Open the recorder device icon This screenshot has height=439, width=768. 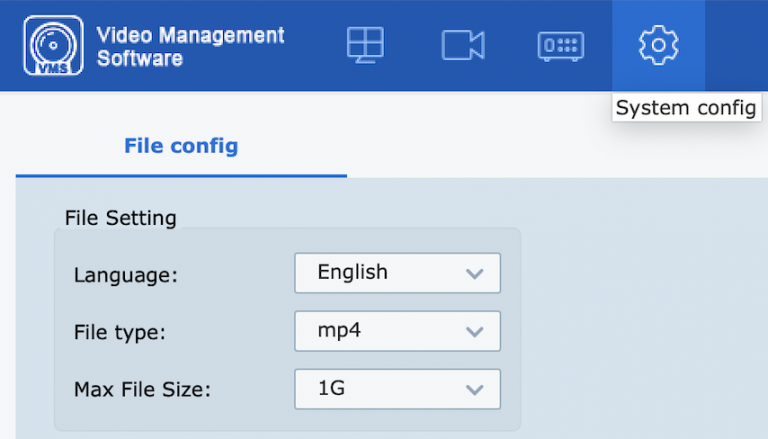pos(560,46)
